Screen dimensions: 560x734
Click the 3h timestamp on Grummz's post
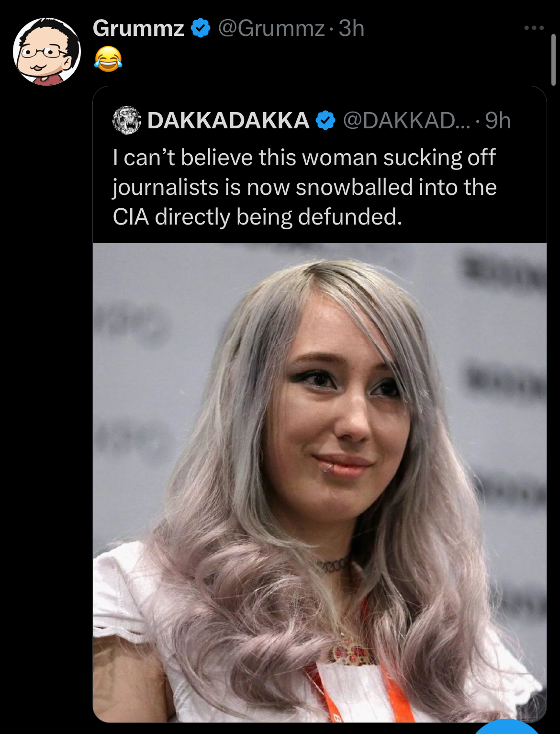coord(352,28)
